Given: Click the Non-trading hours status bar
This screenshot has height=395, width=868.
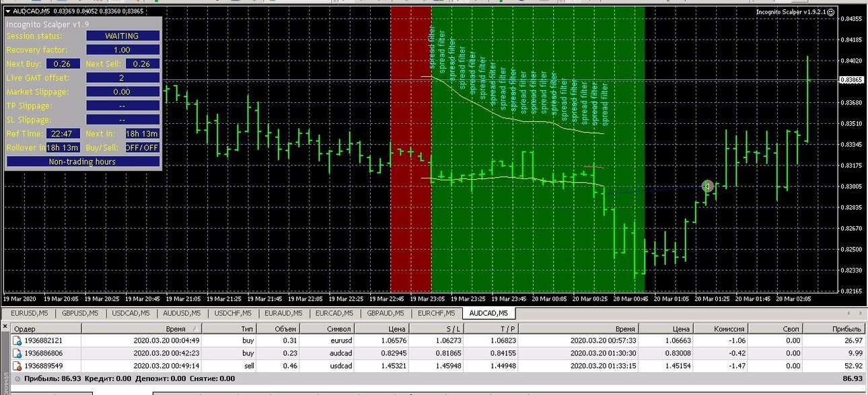Looking at the screenshot, I should pos(83,161).
